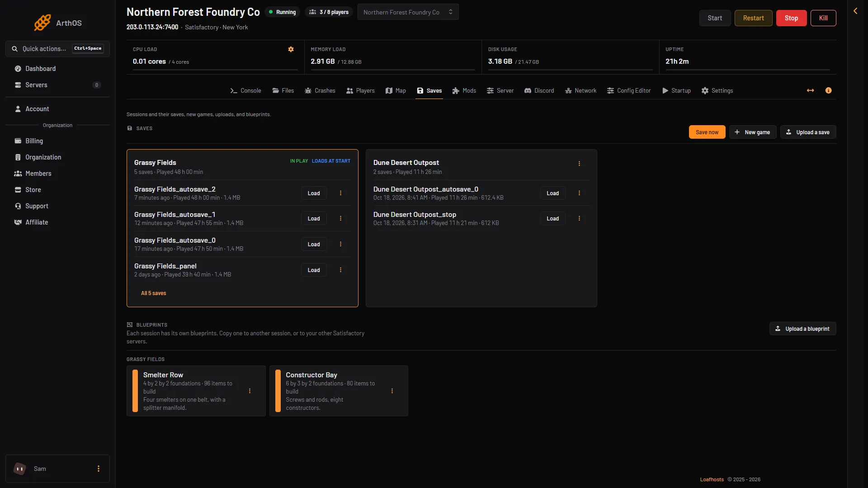Open Sam user menu dots
Viewport: 868px width, 488px height.
point(99,469)
